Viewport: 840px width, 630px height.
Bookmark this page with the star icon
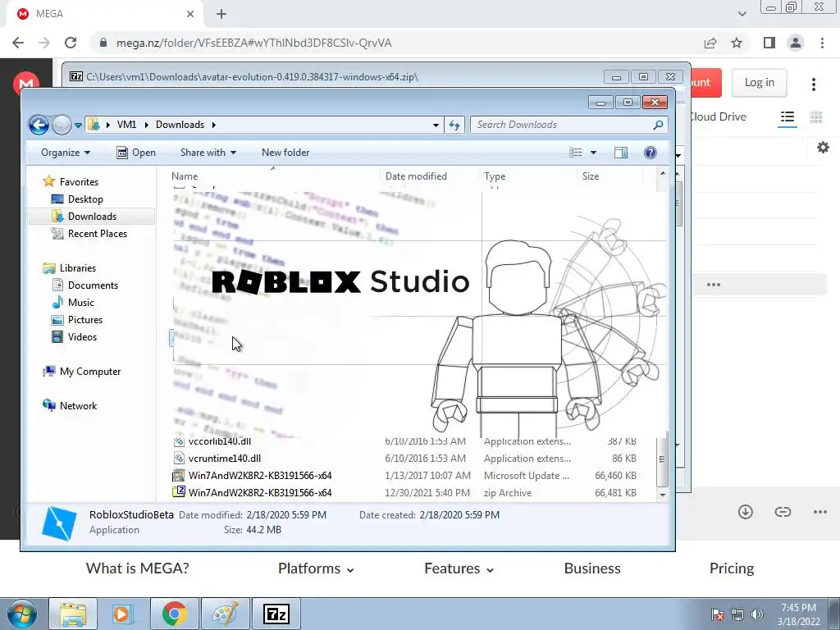point(737,43)
